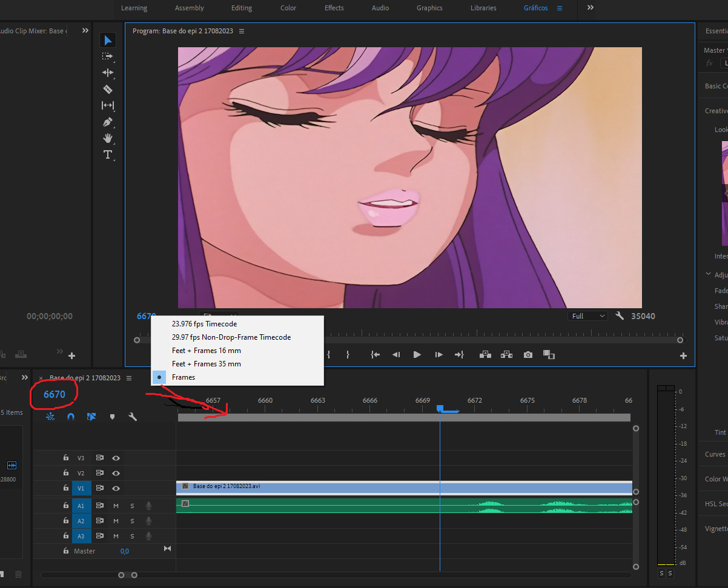Switch to the Color workspace tab
Viewport: 728px width, 588px height.
click(x=288, y=8)
